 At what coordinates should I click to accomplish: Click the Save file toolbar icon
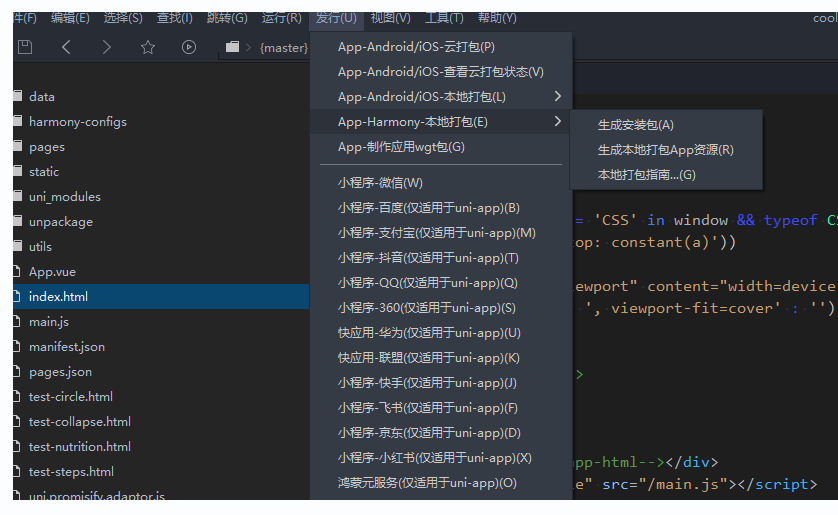(25, 47)
